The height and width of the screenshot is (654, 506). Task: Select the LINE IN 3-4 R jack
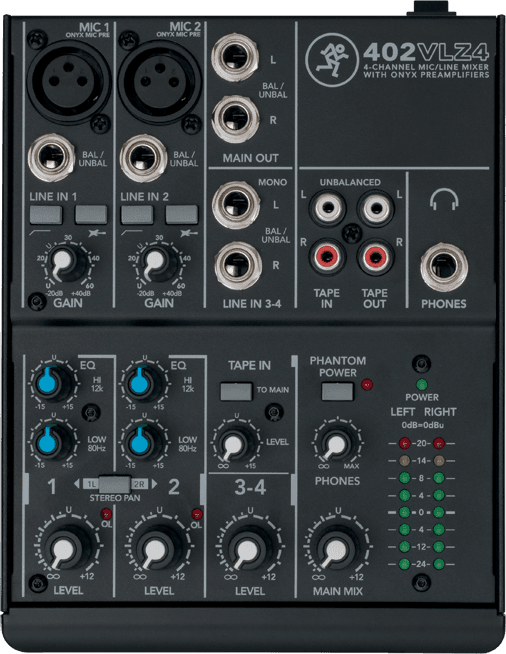[x=238, y=266]
